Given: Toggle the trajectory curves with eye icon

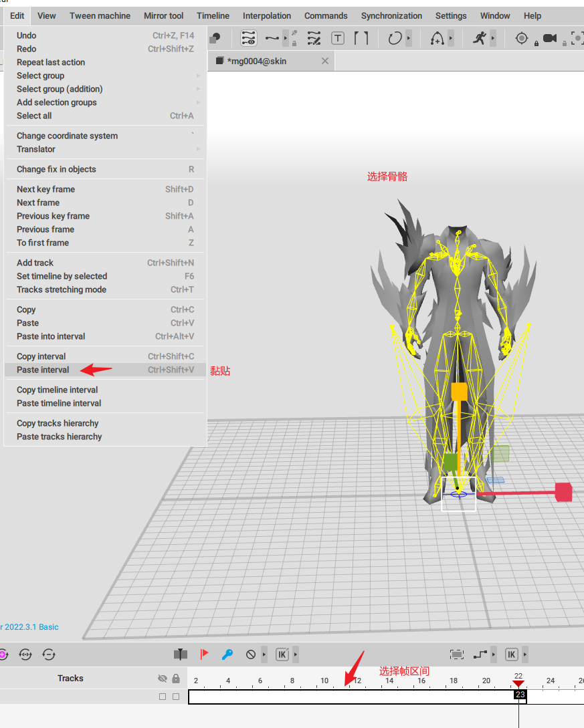Looking at the screenshot, I should pyautogui.click(x=249, y=38).
